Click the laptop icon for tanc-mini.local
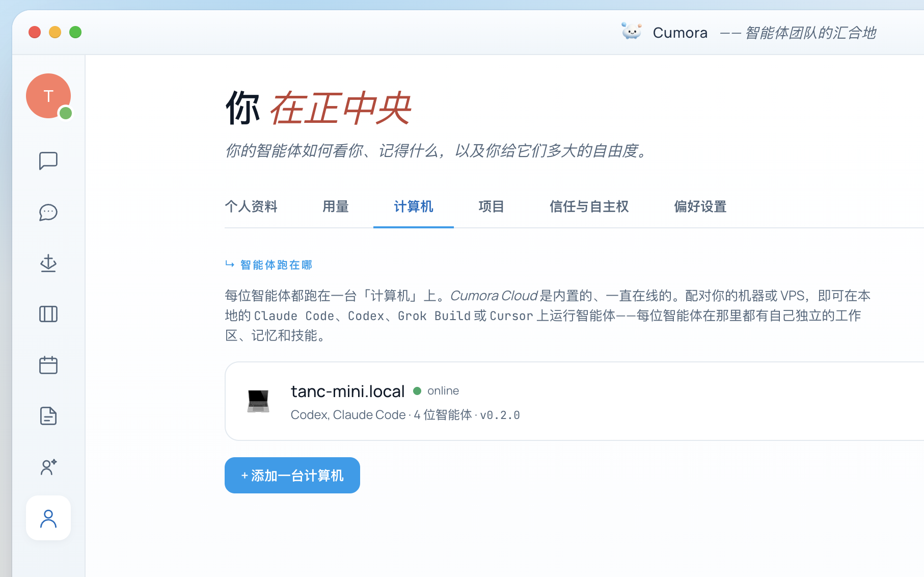Screen dimensions: 924x577 click(258, 401)
